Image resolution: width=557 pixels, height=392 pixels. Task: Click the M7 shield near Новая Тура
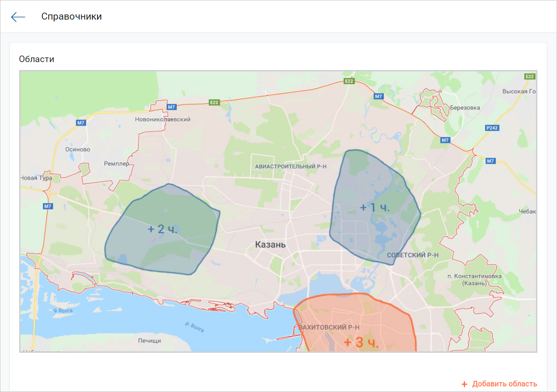click(48, 206)
